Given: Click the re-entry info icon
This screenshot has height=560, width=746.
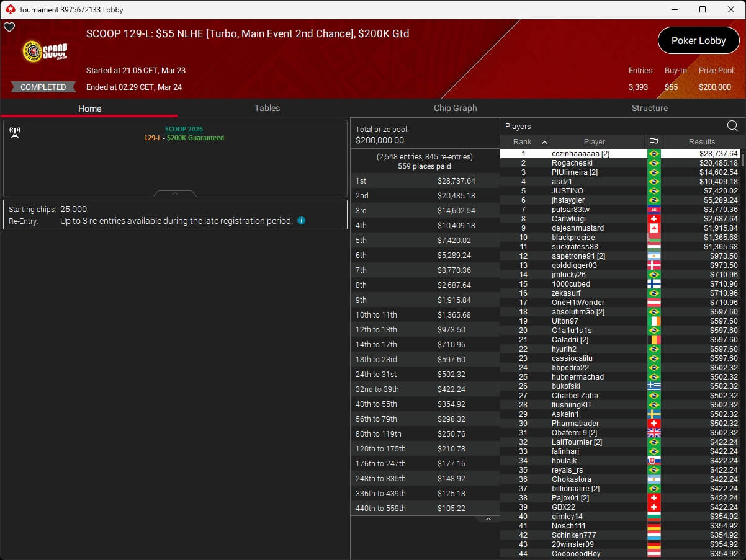Looking at the screenshot, I should [301, 221].
